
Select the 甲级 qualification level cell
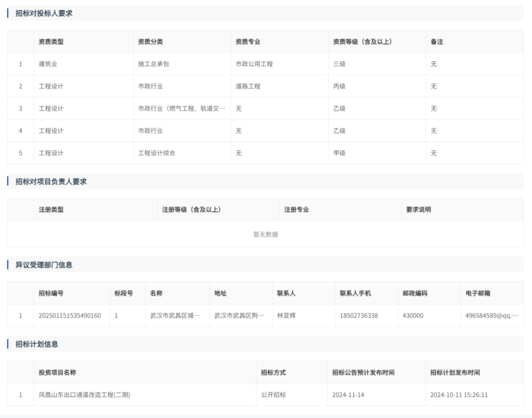pyautogui.click(x=339, y=153)
